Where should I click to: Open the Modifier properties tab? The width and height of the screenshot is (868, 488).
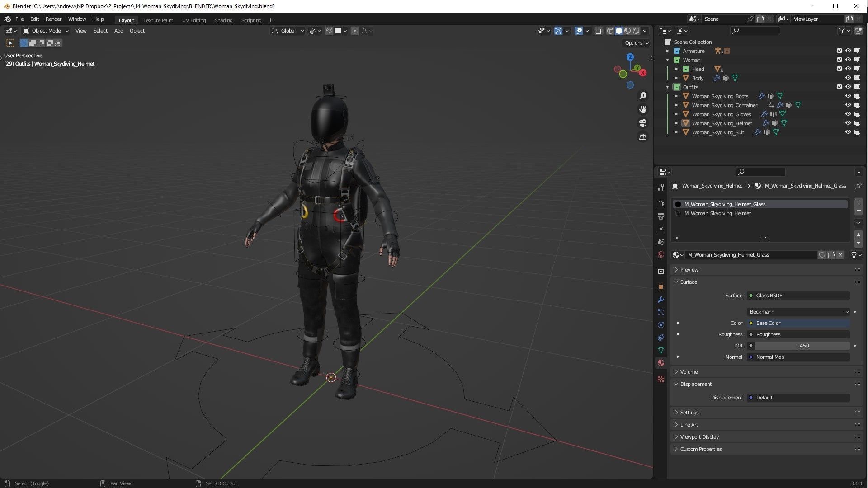point(661,300)
